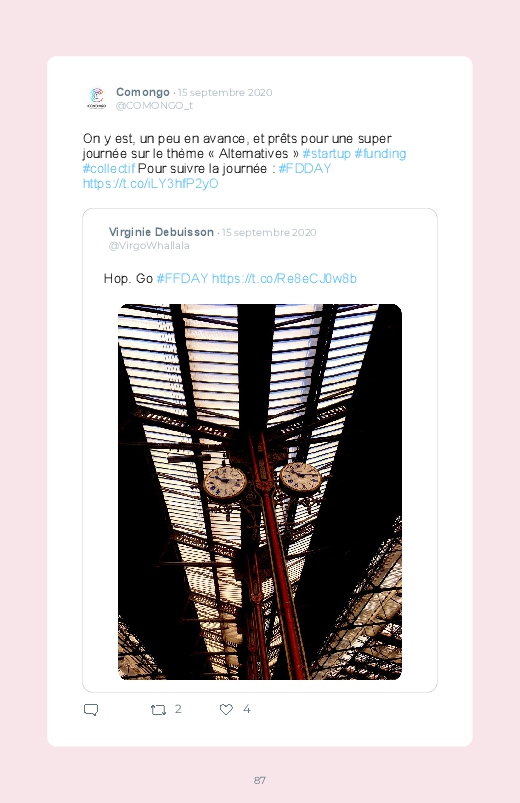Click the retweet arrows icon
520x803 pixels.
tap(158, 710)
